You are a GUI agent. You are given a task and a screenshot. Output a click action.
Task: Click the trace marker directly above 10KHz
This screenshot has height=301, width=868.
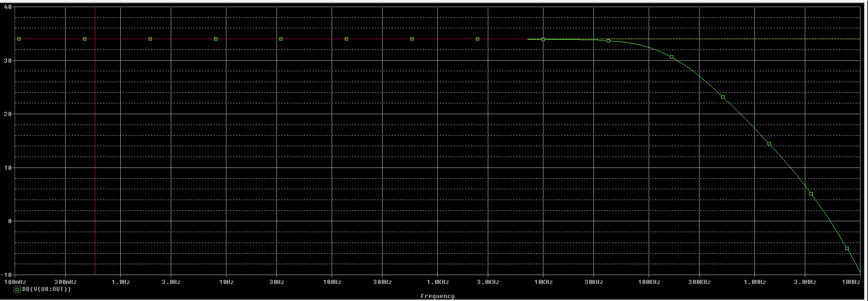pos(543,40)
